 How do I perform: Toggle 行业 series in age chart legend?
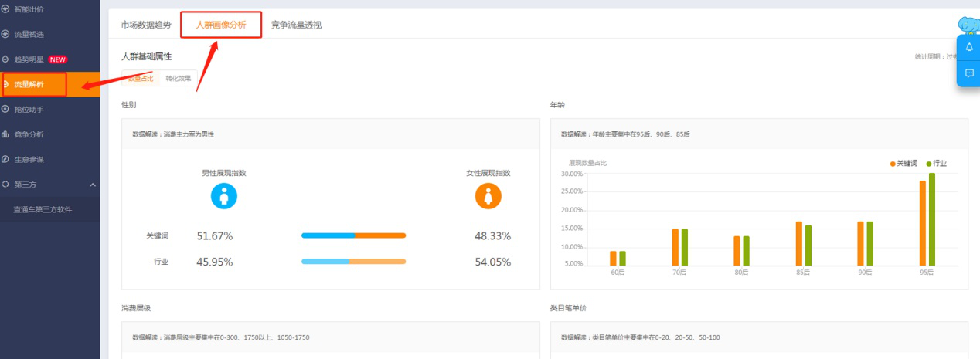[x=937, y=164]
